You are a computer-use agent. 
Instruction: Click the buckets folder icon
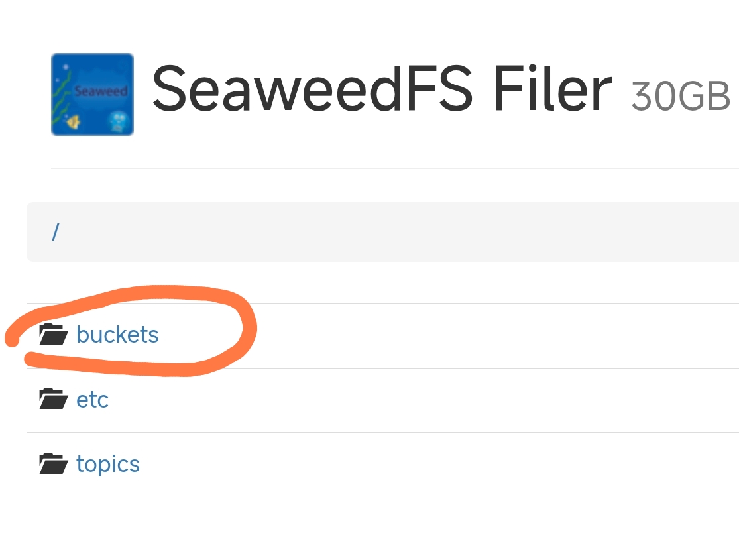(x=53, y=335)
